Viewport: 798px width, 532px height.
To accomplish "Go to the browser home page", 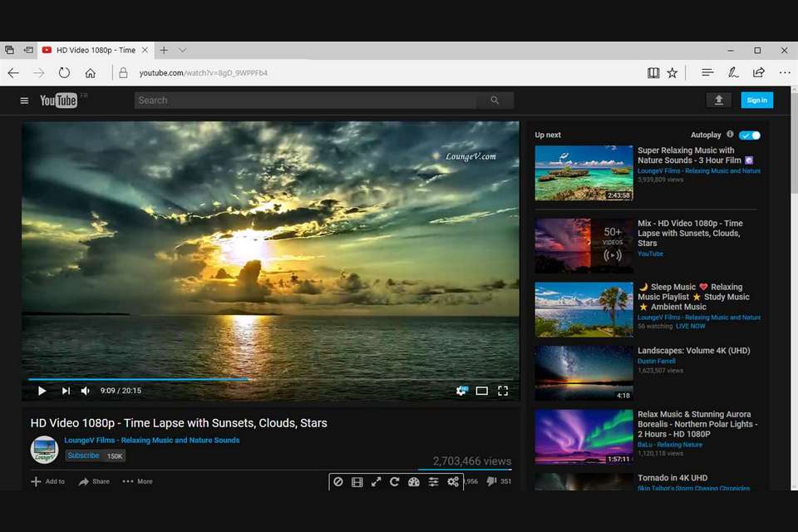I will click(x=90, y=73).
